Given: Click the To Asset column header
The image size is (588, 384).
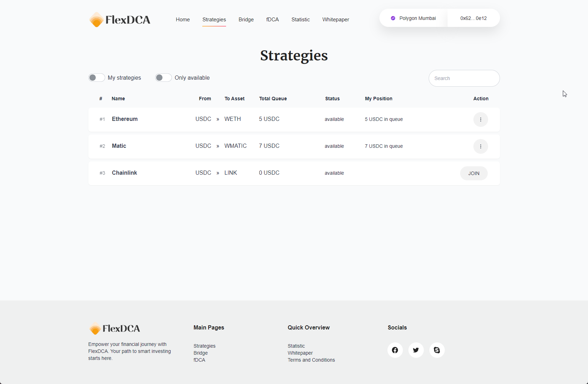Looking at the screenshot, I should 234,99.
